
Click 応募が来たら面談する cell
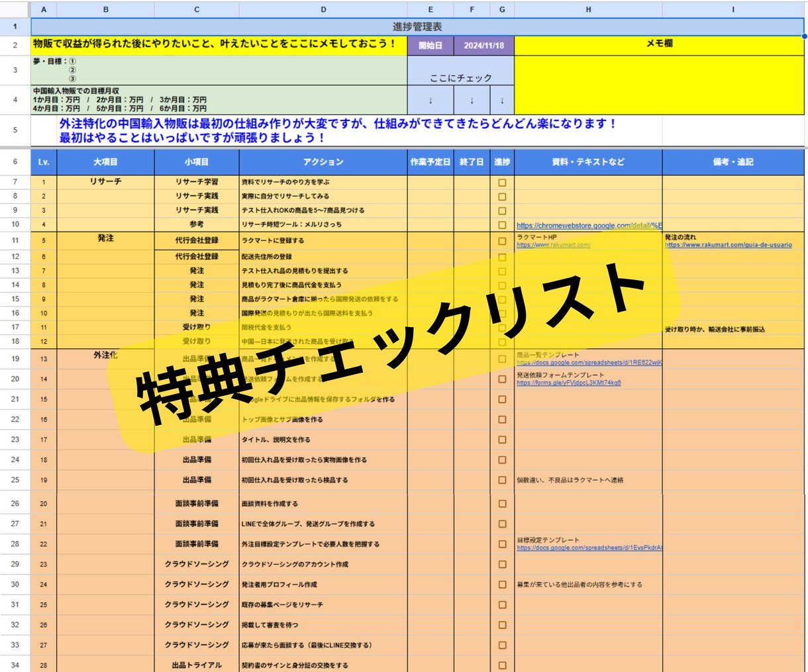(x=323, y=645)
